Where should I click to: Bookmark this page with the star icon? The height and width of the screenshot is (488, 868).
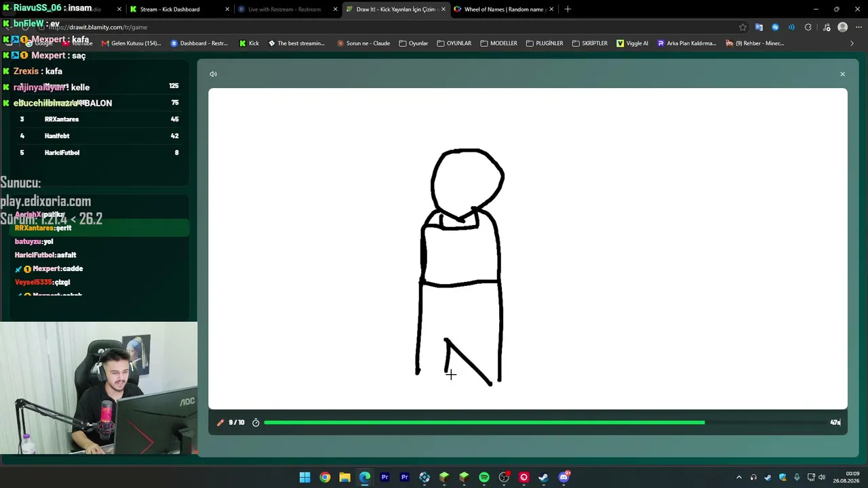coord(743,27)
